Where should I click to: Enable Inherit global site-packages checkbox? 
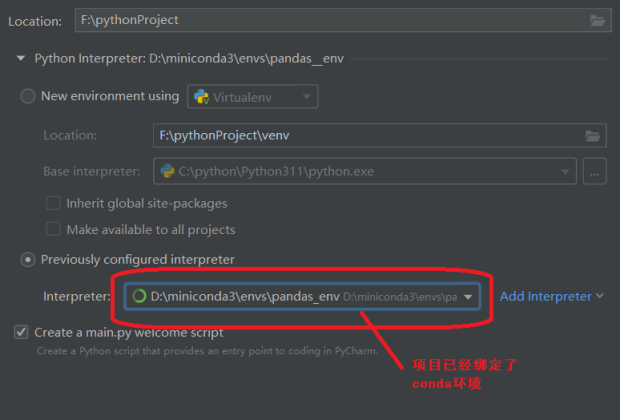(53, 203)
